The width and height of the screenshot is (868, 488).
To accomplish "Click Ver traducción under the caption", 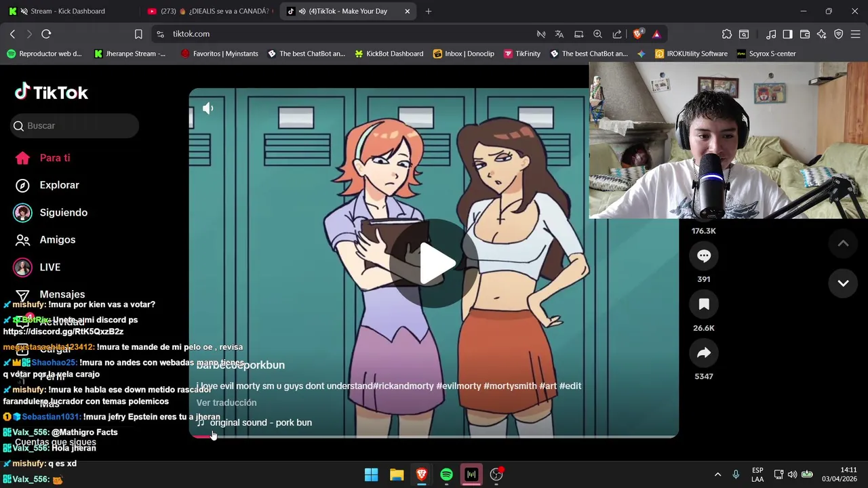I will 226,403.
